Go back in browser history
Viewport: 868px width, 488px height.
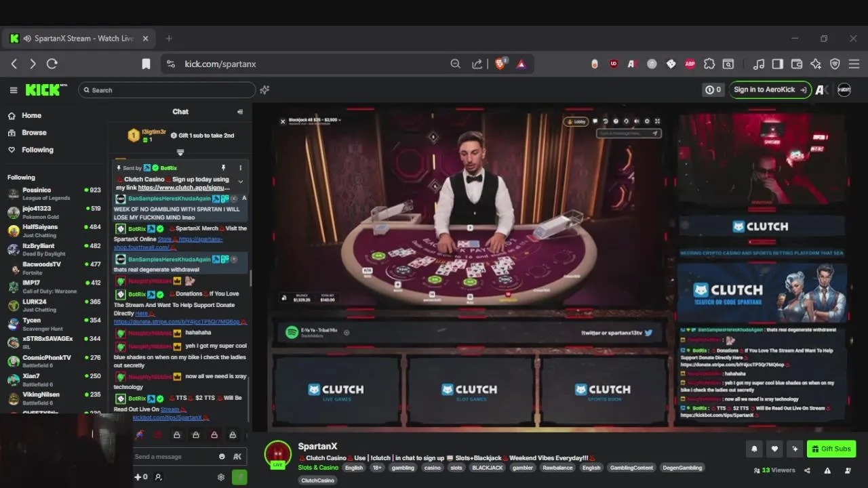(14, 64)
